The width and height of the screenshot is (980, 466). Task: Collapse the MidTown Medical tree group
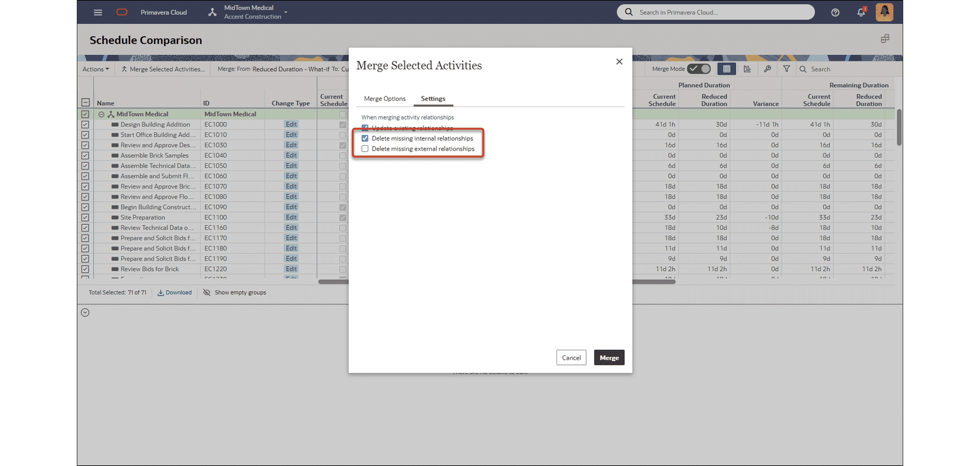(101, 114)
